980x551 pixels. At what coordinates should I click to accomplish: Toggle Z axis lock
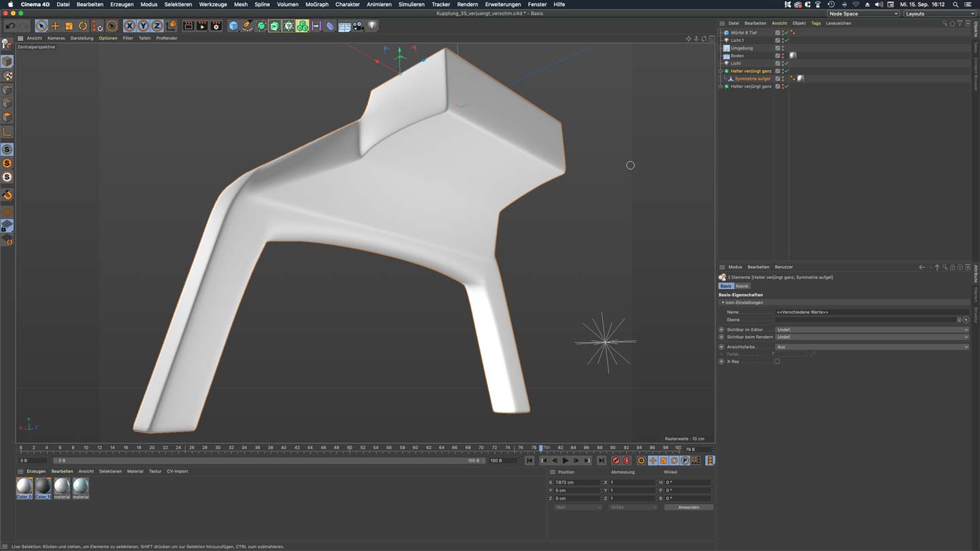[157, 26]
